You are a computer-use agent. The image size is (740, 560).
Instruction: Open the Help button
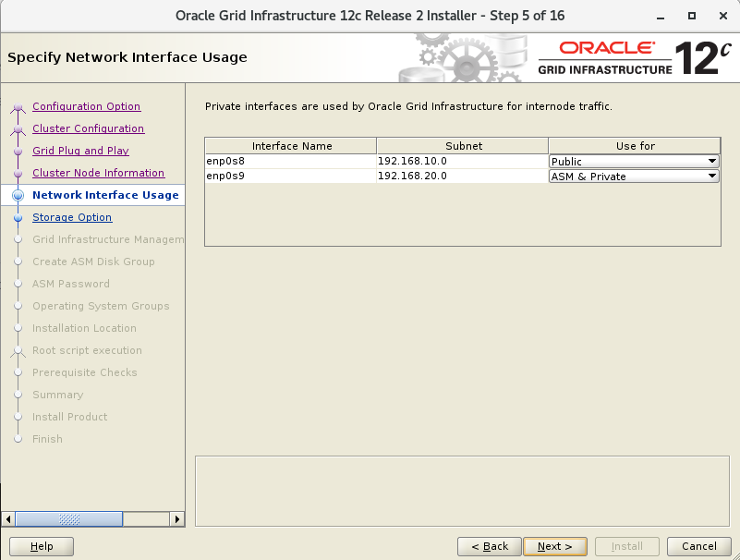(x=42, y=546)
